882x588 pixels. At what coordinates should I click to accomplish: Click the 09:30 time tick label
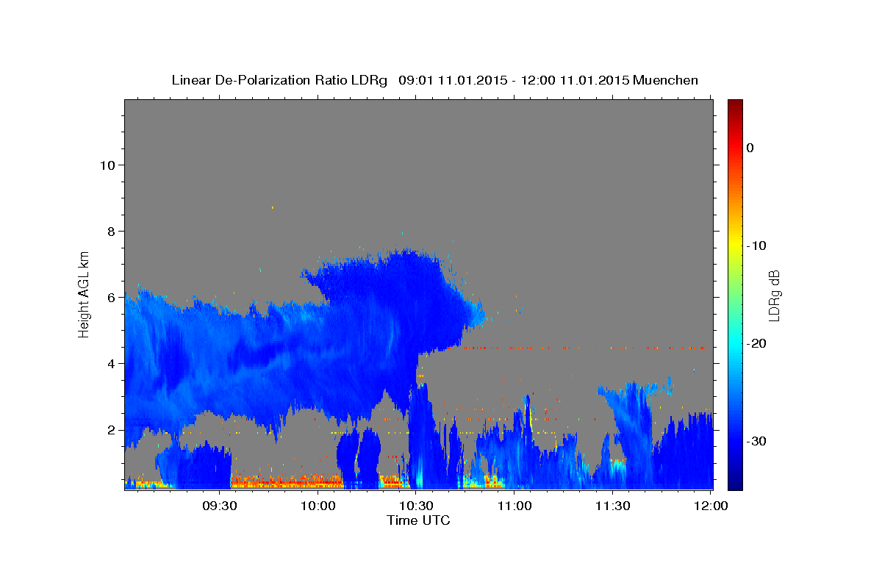point(219,506)
